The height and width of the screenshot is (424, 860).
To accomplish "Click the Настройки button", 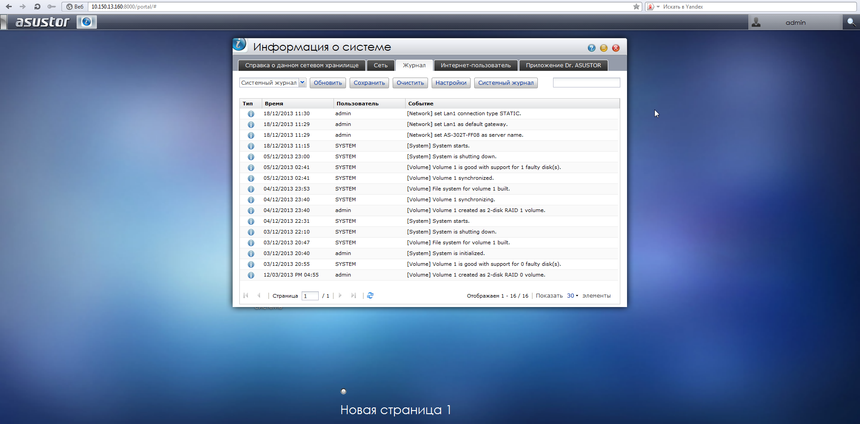I will click(451, 83).
